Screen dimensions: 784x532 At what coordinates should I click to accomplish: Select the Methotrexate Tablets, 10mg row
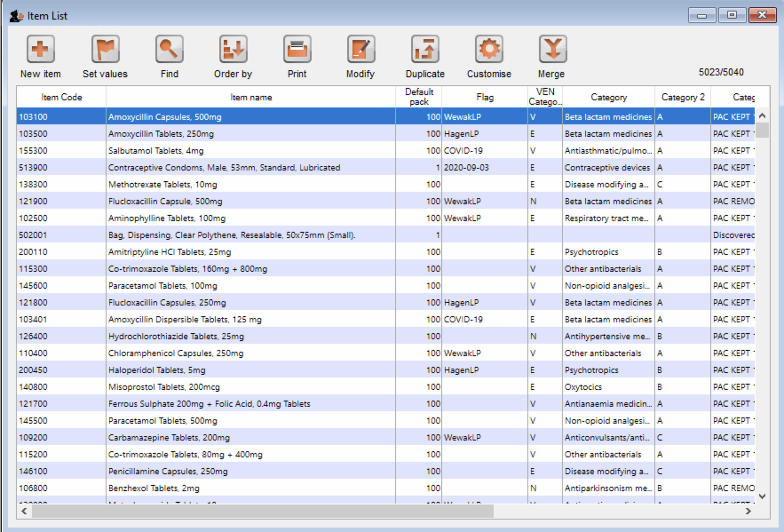(162, 185)
